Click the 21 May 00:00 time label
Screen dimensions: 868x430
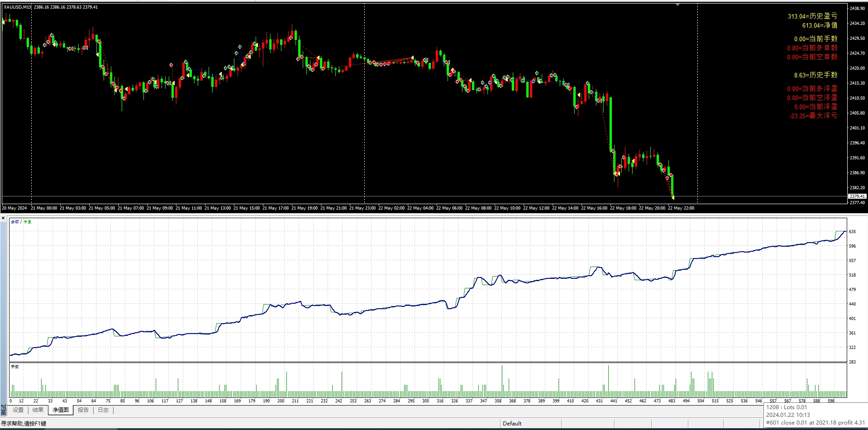(44, 208)
